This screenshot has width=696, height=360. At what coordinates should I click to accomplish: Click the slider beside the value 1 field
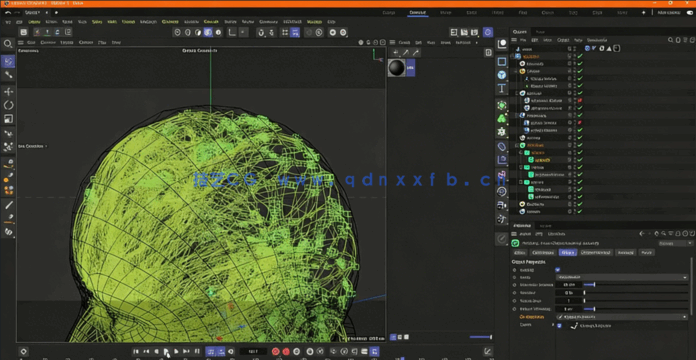pos(636,301)
